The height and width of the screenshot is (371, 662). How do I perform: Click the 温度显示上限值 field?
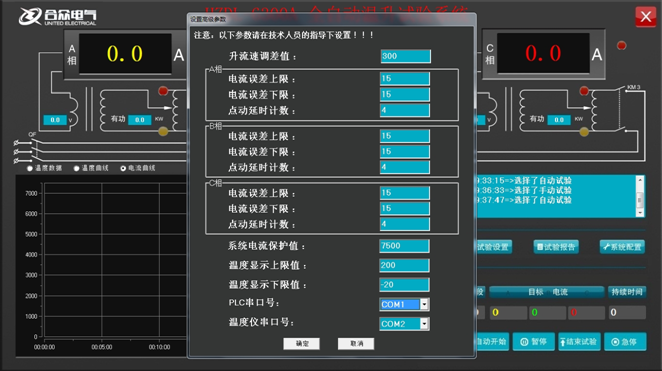click(404, 265)
